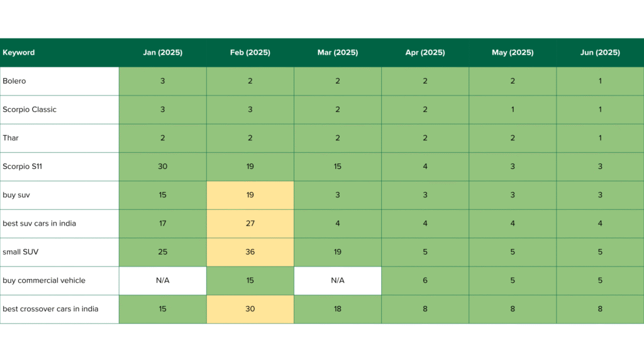Click the Apr (2025) column header
This screenshot has height=362, width=644.
point(425,53)
